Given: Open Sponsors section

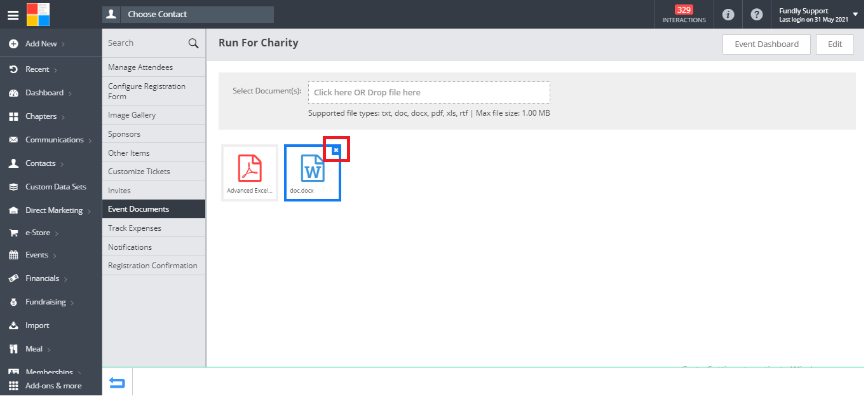Looking at the screenshot, I should tap(154, 134).
